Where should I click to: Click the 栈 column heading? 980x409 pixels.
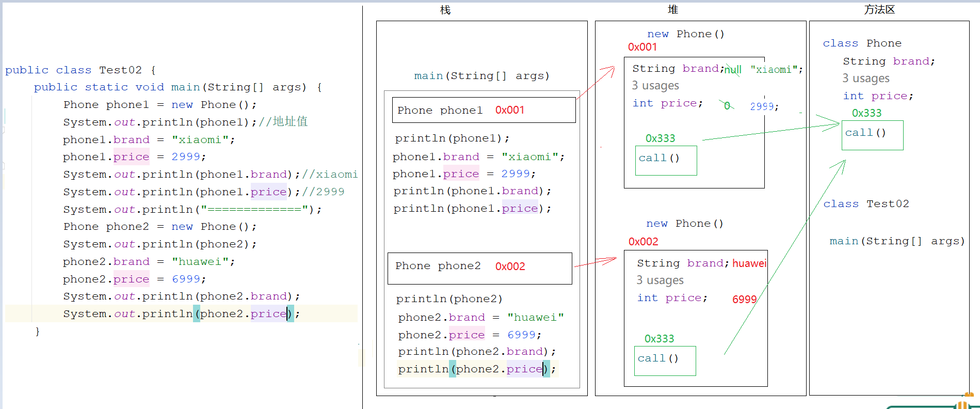coord(445,10)
